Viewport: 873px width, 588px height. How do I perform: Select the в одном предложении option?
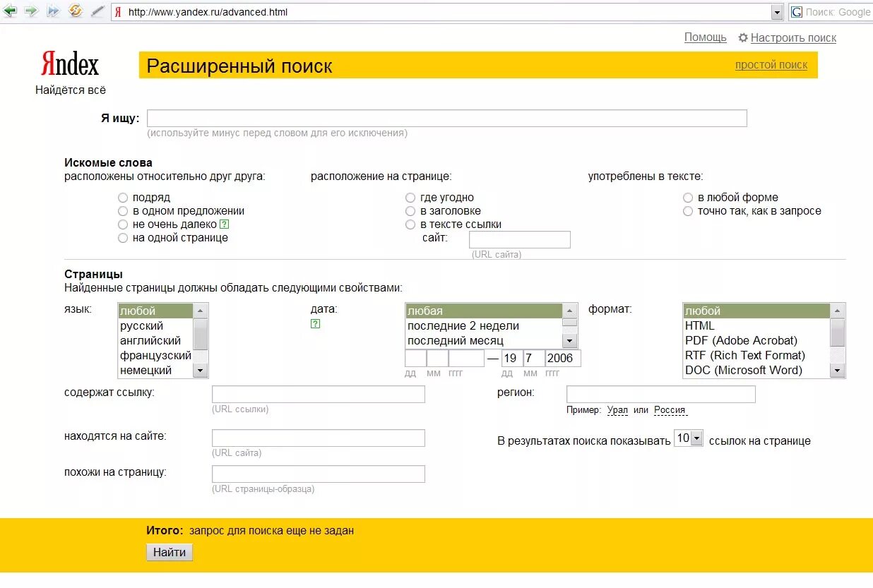[x=123, y=211]
